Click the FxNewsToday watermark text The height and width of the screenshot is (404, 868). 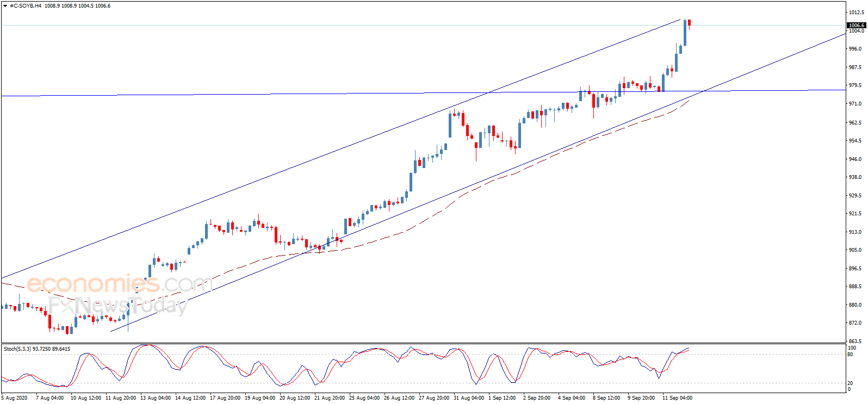pyautogui.click(x=118, y=306)
